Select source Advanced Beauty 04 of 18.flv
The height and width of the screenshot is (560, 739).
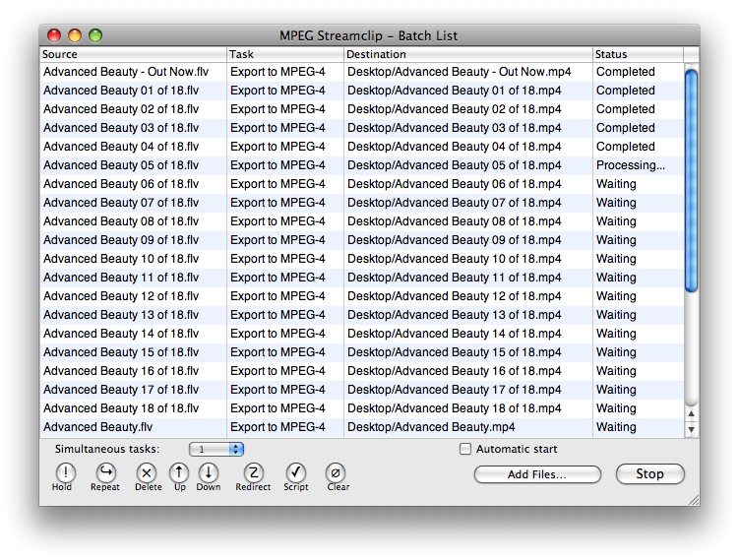click(121, 147)
